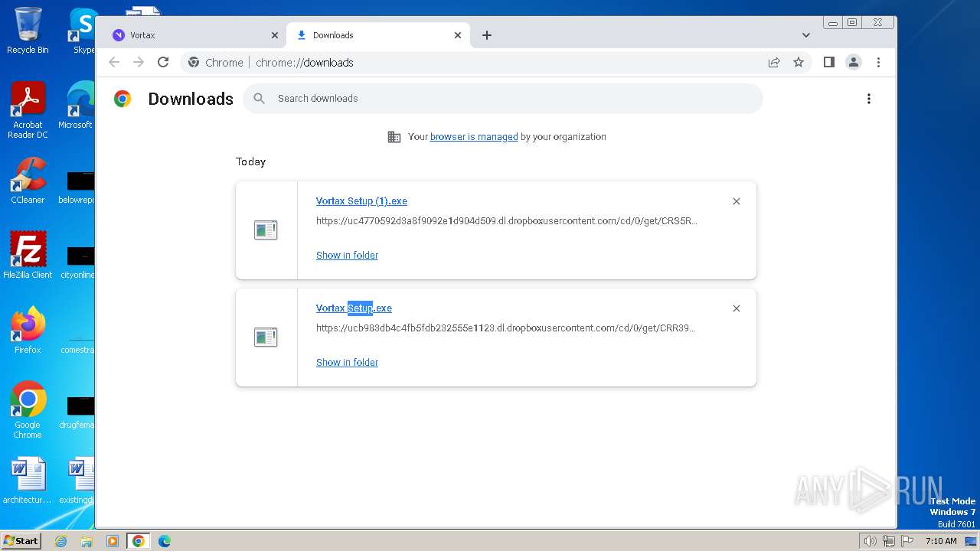Viewport: 980px width, 551px height.
Task: Remove Vortax Setup.exe from list
Action: click(737, 308)
